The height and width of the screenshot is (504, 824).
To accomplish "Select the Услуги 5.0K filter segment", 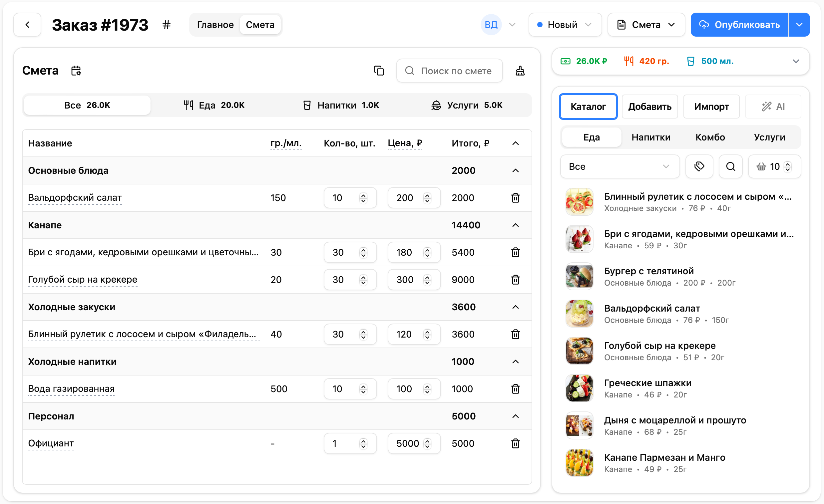I will (x=467, y=105).
